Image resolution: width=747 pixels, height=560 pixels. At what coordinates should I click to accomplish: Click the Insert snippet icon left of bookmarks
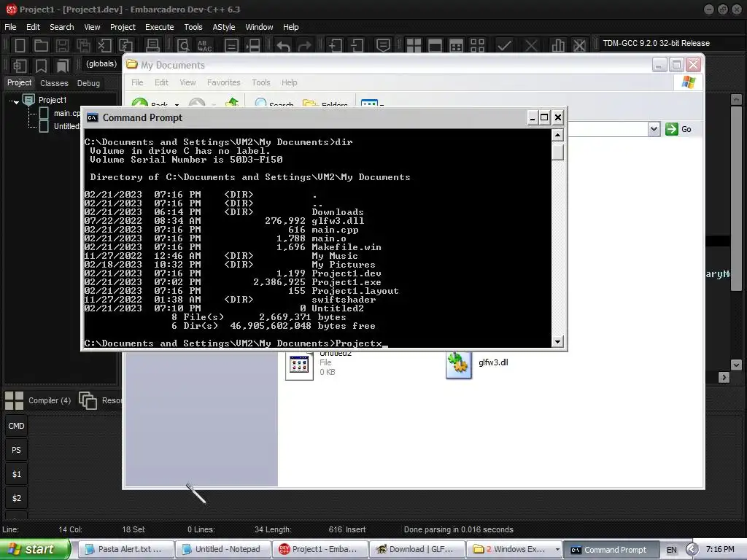click(x=20, y=65)
